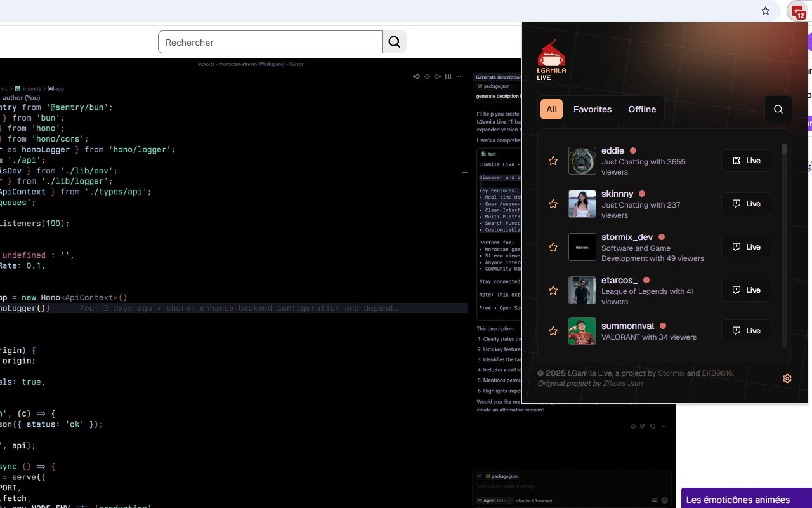Follow the Stormix footer link
The height and width of the screenshot is (508, 812).
671,373
